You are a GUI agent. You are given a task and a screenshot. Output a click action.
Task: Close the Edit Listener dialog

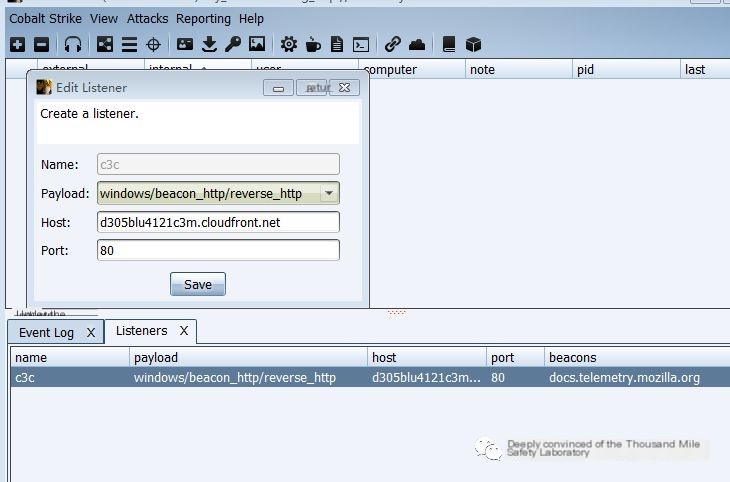coord(345,88)
